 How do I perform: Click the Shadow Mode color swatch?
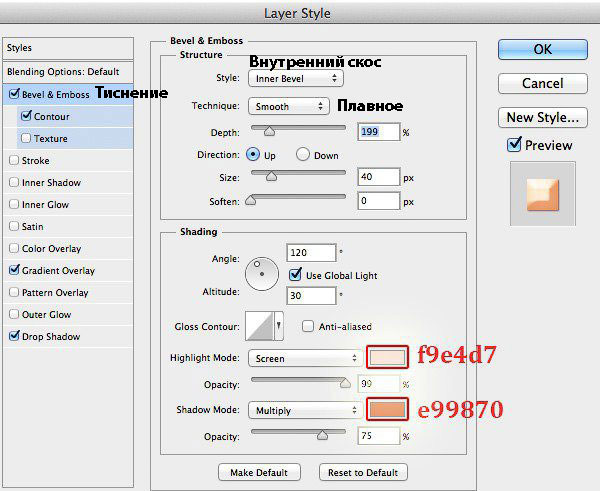tap(387, 409)
